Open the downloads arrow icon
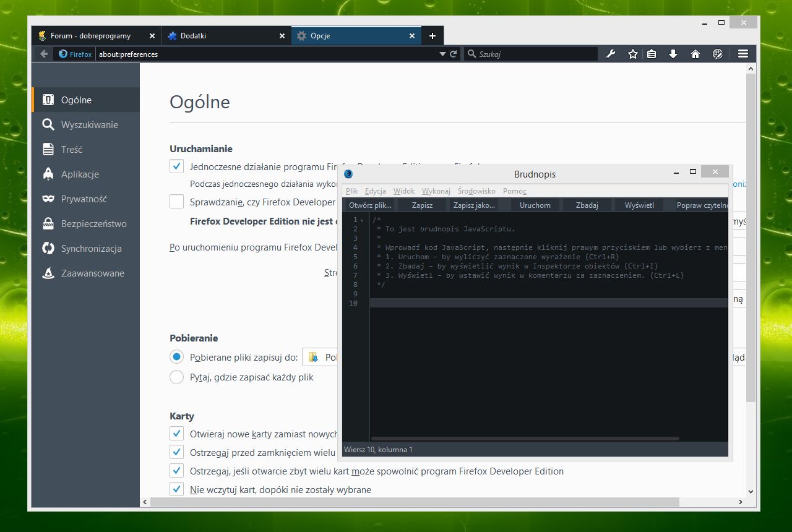The image size is (792, 532). pyautogui.click(x=673, y=54)
